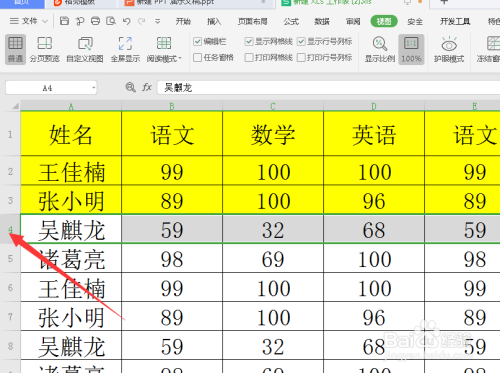This screenshot has height=373, width=500.
Task: Open the 页面布局 ribbon tab
Action: pos(252,22)
